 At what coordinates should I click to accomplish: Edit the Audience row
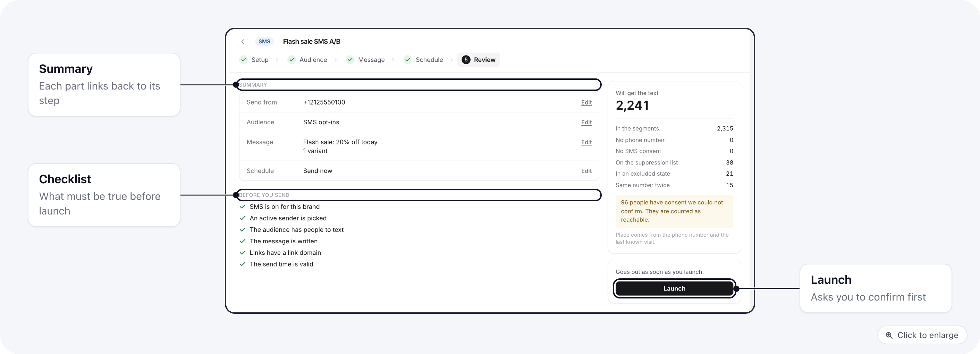[x=586, y=122]
